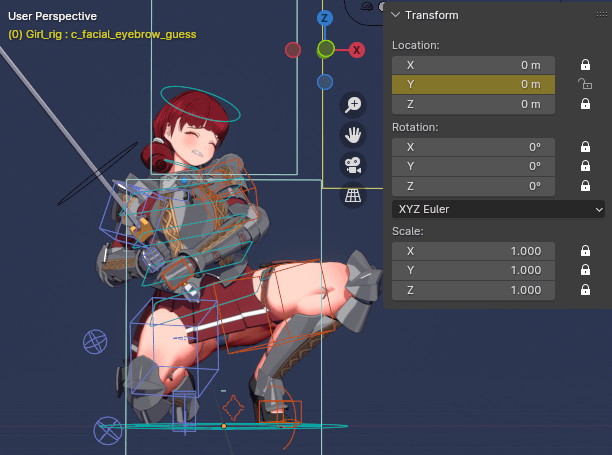
Task: Toggle lock for Rotation Z
Action: [585, 186]
